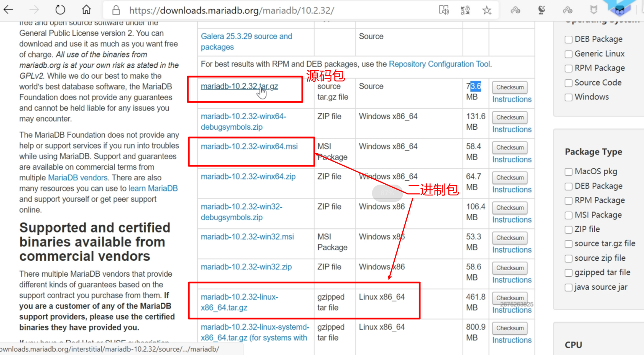Show Checksum for winx64.zip row
Viewport: 644px width, 355px height.
pos(510,178)
